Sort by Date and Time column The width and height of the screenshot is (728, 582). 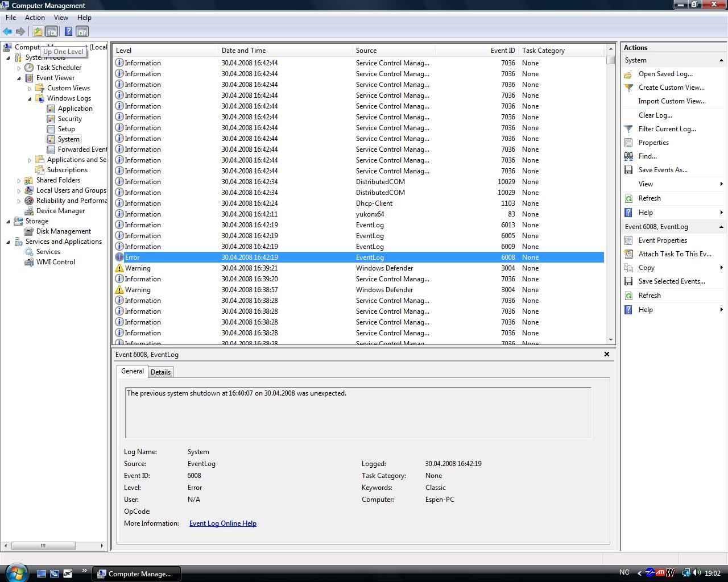pyautogui.click(x=285, y=51)
